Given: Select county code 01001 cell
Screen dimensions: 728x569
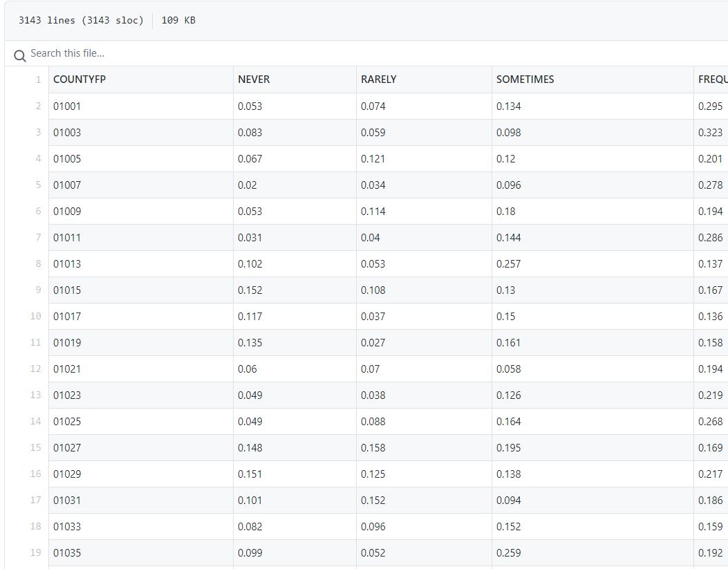Looking at the screenshot, I should point(140,106).
